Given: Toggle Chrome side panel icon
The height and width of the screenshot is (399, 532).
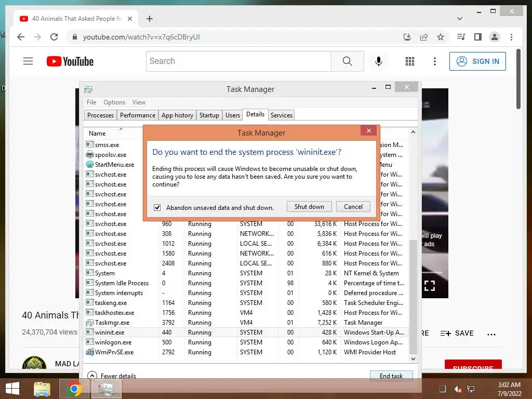Looking at the screenshot, I should click(x=478, y=37).
